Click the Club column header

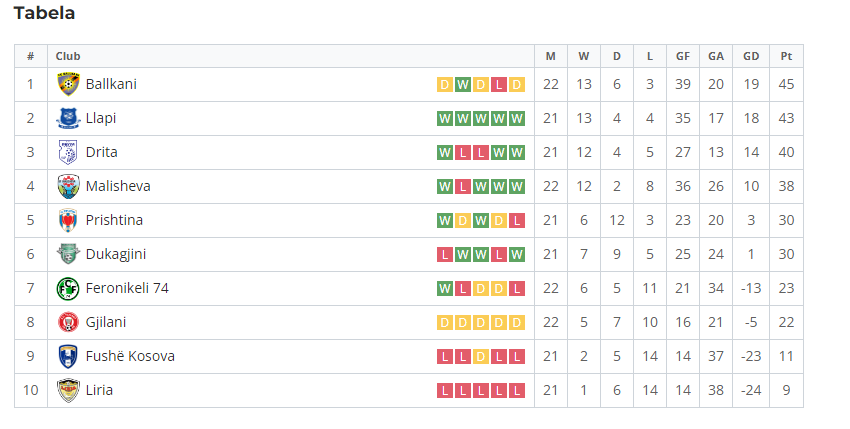point(68,56)
